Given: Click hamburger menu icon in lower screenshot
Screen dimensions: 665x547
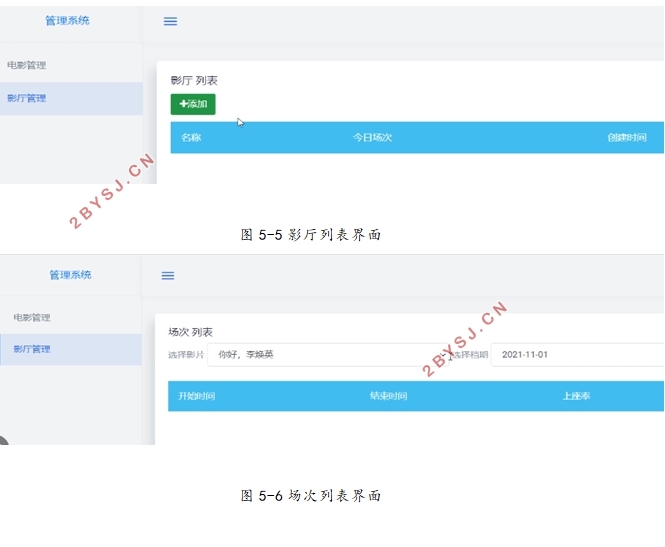Looking at the screenshot, I should coord(168,276).
